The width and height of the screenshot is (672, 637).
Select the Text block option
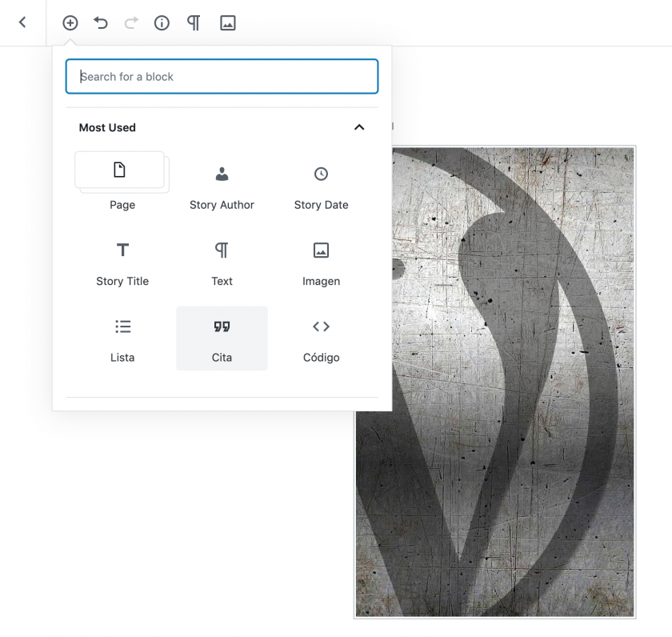(222, 262)
